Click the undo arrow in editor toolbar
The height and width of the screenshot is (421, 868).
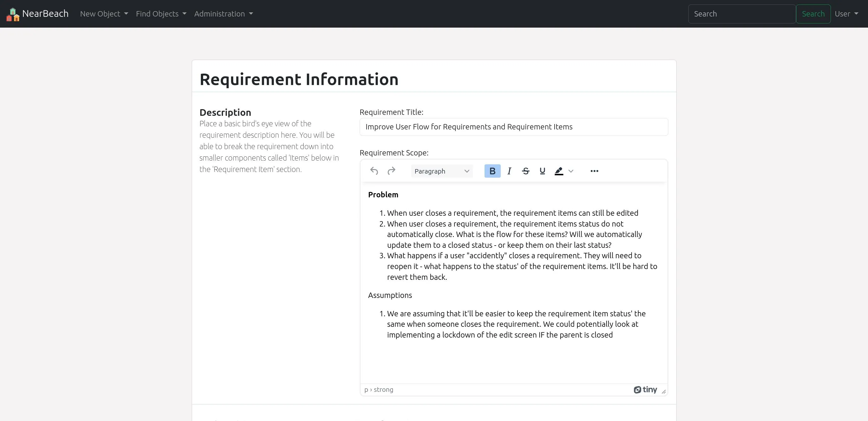click(374, 171)
